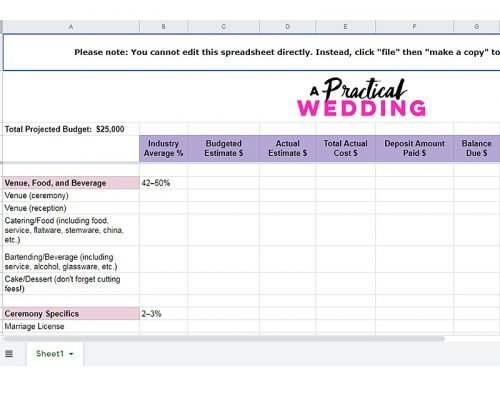Click the 'Please note' instruction banner cell
Screen dimensions: 500x406
[252, 52]
